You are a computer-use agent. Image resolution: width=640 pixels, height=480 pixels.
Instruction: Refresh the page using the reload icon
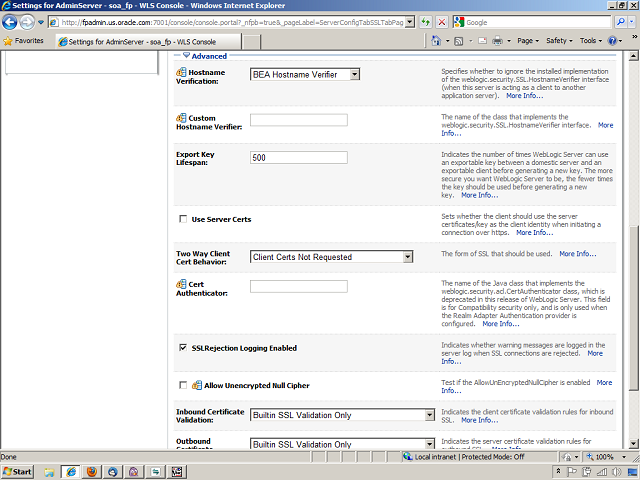[426, 21]
